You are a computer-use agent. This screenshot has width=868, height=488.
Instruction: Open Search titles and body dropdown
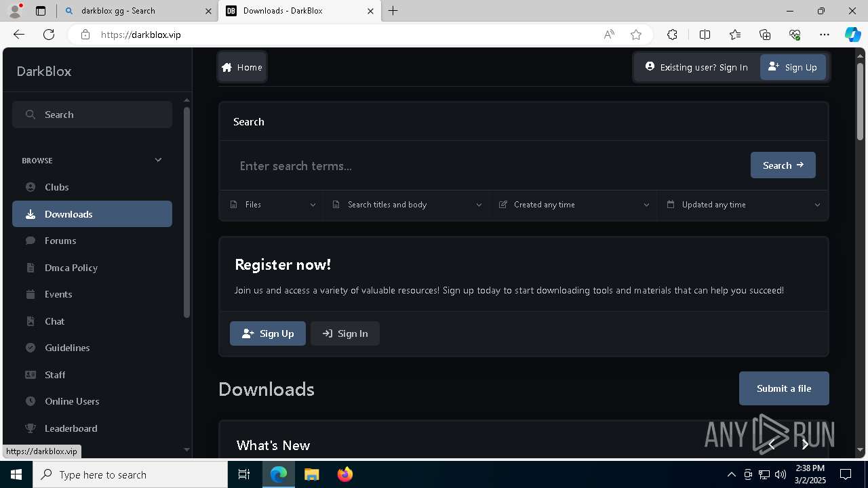pos(408,205)
